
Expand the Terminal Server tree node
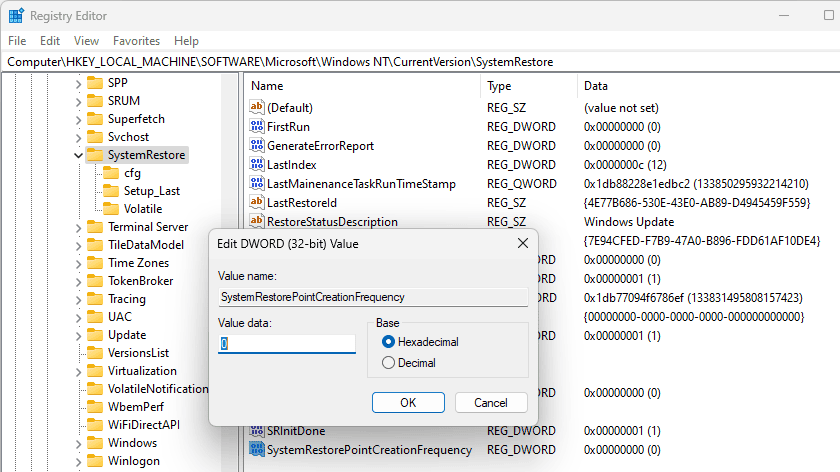click(x=79, y=227)
